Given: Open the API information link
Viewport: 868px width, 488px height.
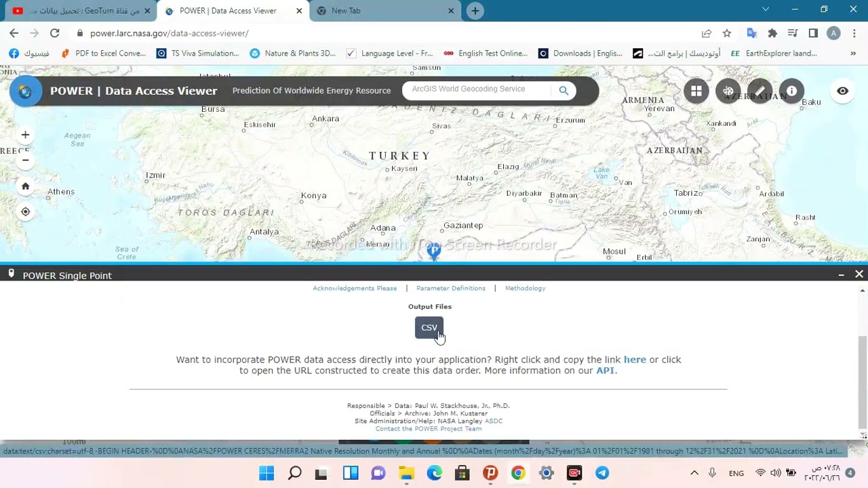Looking at the screenshot, I should click(x=605, y=371).
